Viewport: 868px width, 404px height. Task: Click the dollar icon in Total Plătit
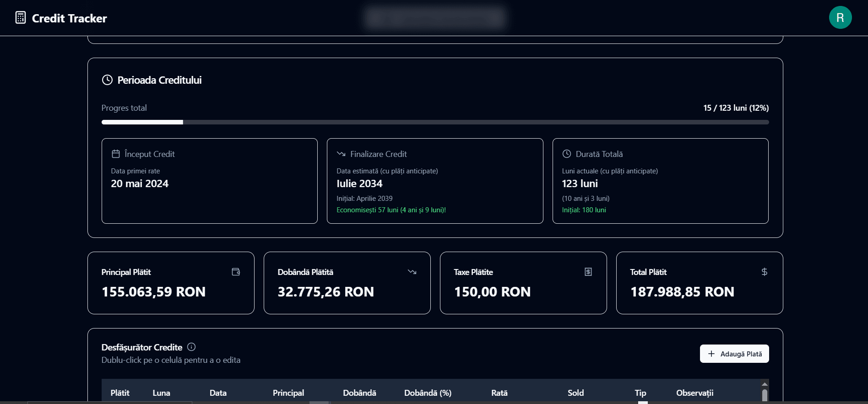tap(764, 272)
